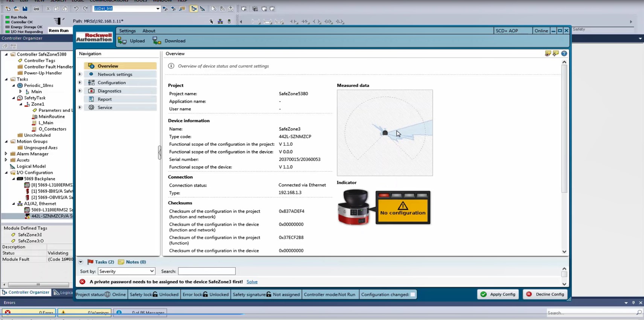This screenshot has width=644, height=320.
Task: Click the errors filter red icon
Action: pos(8,312)
